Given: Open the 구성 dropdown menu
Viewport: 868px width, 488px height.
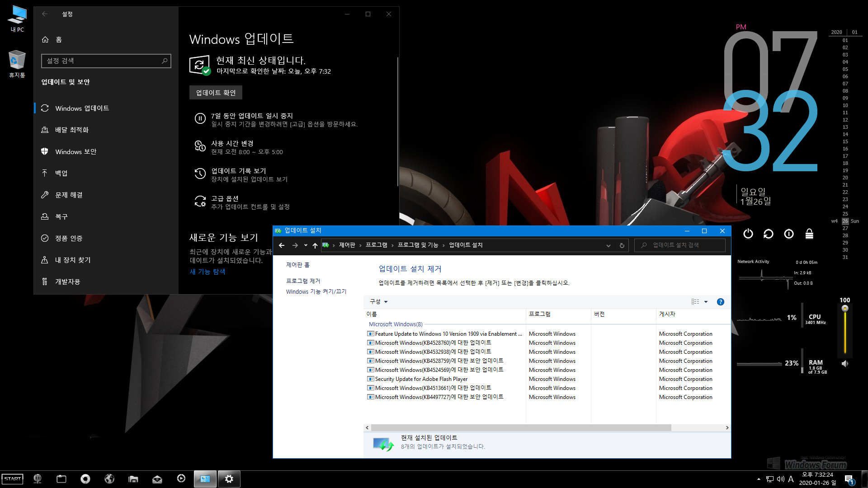Looking at the screenshot, I should point(379,301).
